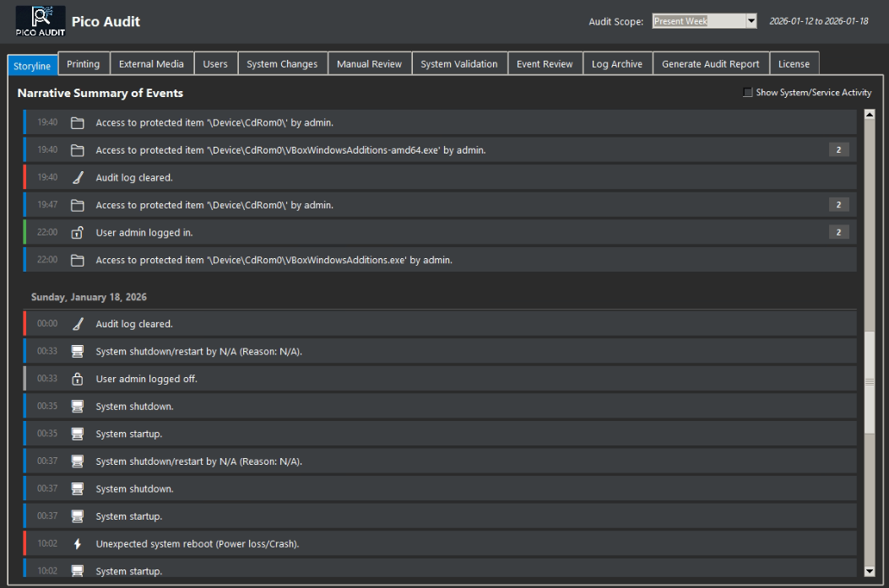Click the lightning bolt icon for unexpected reboot
The height and width of the screenshot is (588, 889).
click(77, 543)
